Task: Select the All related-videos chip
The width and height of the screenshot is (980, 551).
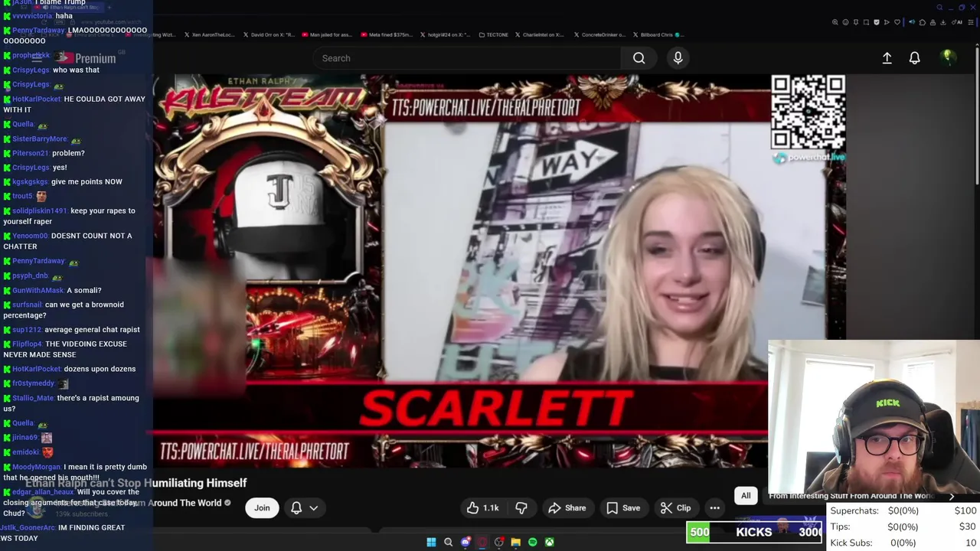Action: coord(746,495)
